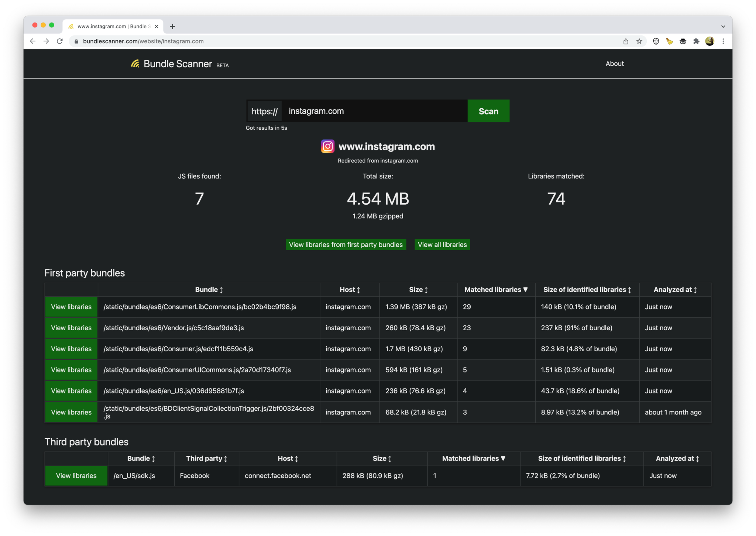Image resolution: width=756 pixels, height=536 pixels.
Task: Toggle sorting on the Size column
Action: pos(426,290)
